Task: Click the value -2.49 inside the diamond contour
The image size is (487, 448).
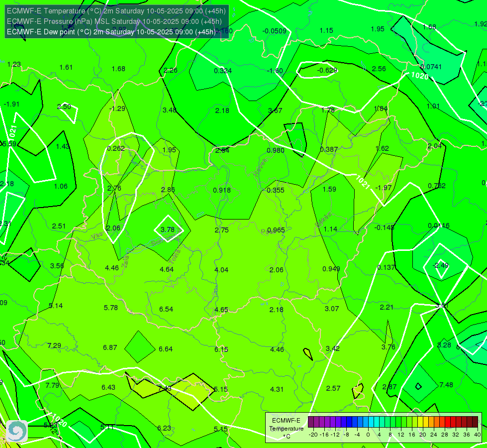Action: tap(441, 265)
